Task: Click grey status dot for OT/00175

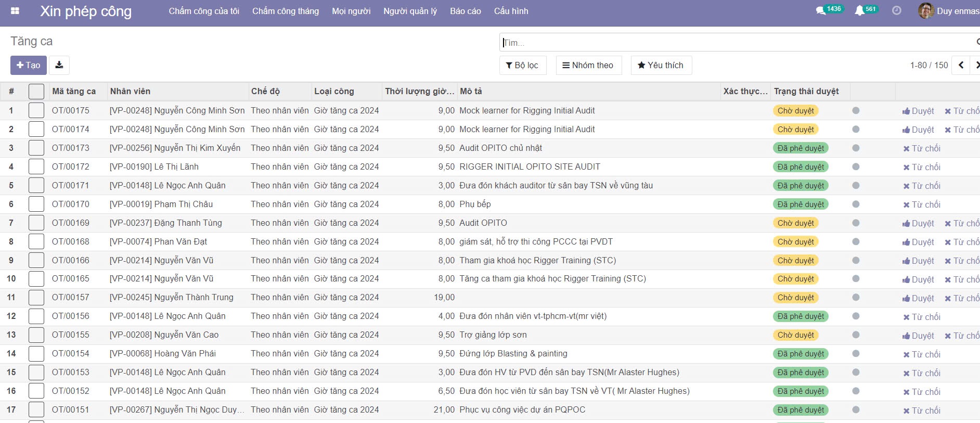Action: click(x=856, y=111)
